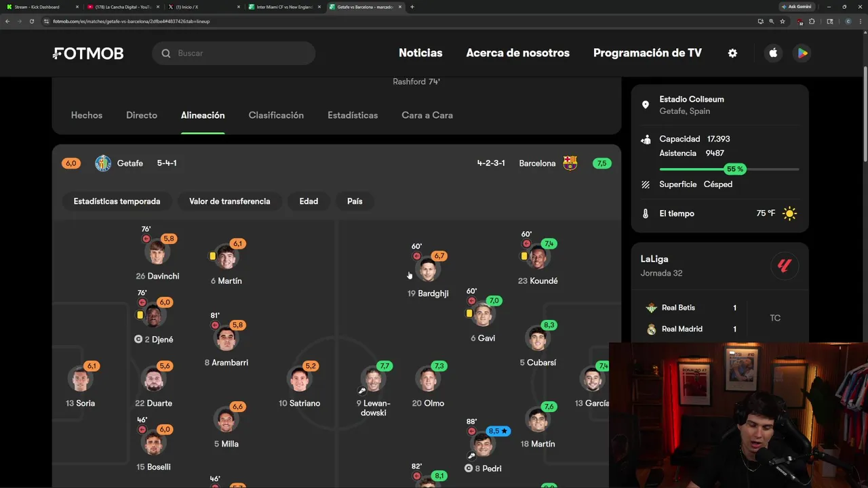
Task: Click the Getafe club crest
Action: [103, 163]
